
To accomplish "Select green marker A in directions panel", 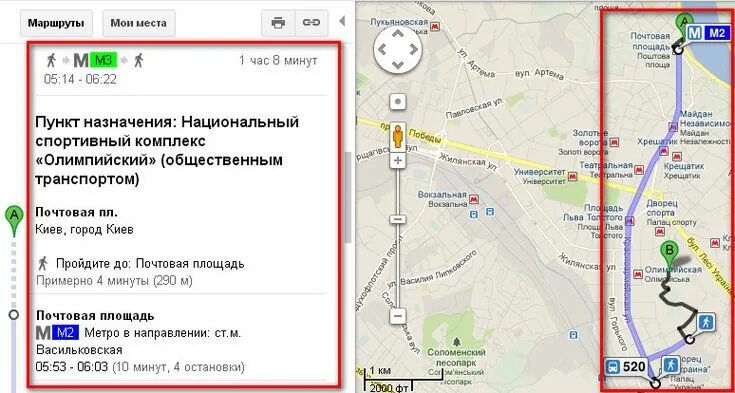I will (14, 220).
